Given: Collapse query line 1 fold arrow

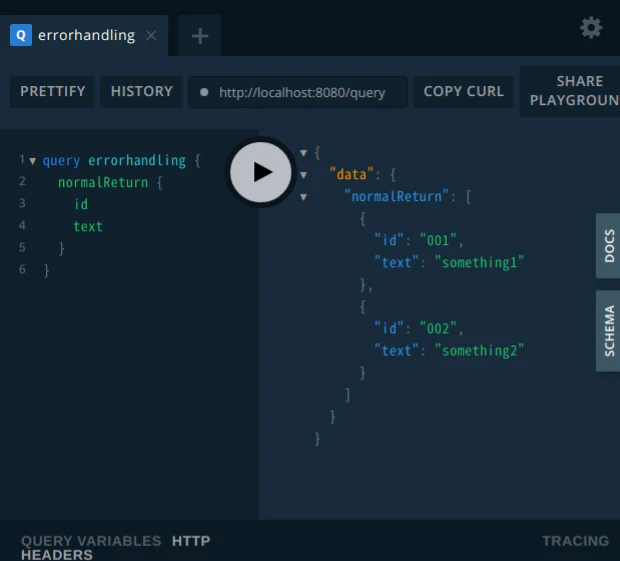Looking at the screenshot, I should click(33, 161).
